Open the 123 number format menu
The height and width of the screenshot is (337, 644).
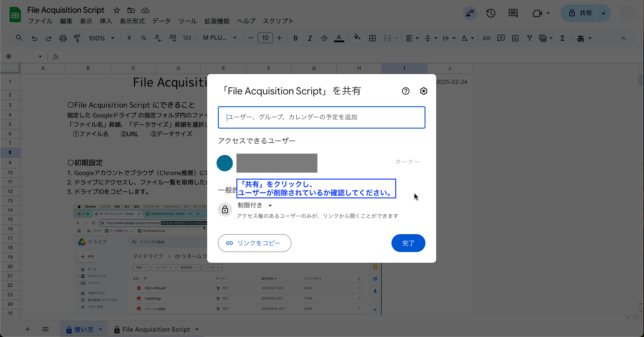click(187, 38)
